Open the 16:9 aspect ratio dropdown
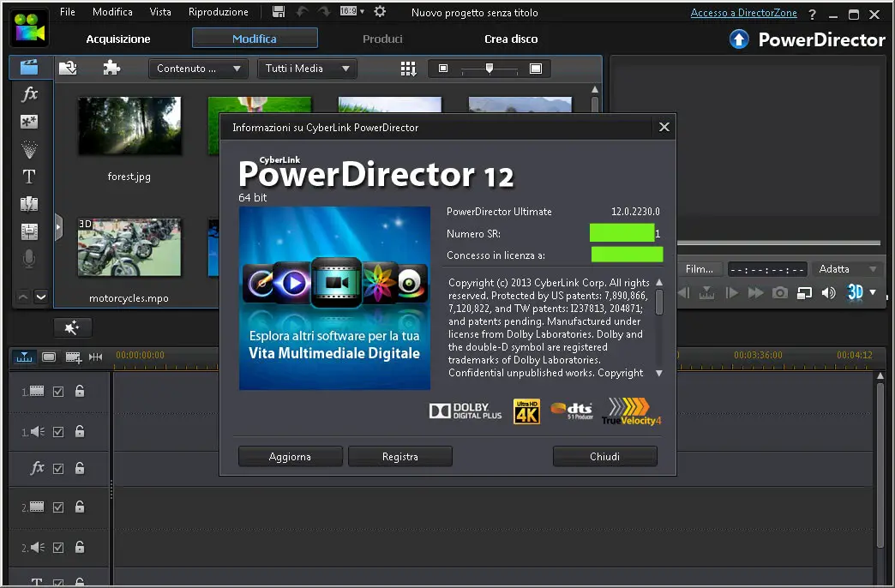Image resolution: width=895 pixels, height=588 pixels. click(351, 11)
